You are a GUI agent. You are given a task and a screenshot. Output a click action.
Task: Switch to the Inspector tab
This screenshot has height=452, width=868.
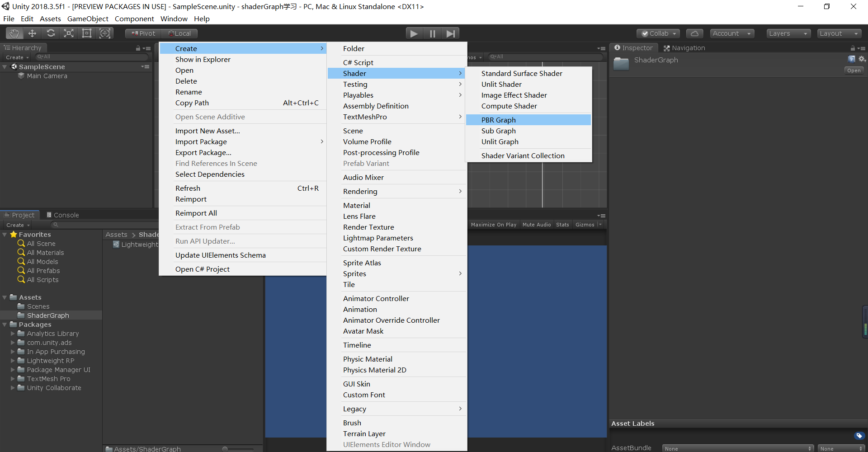tap(633, 48)
